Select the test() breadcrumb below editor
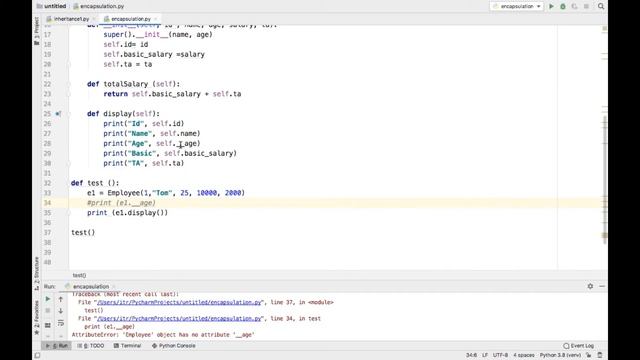This screenshot has width=640, height=360. [79, 276]
